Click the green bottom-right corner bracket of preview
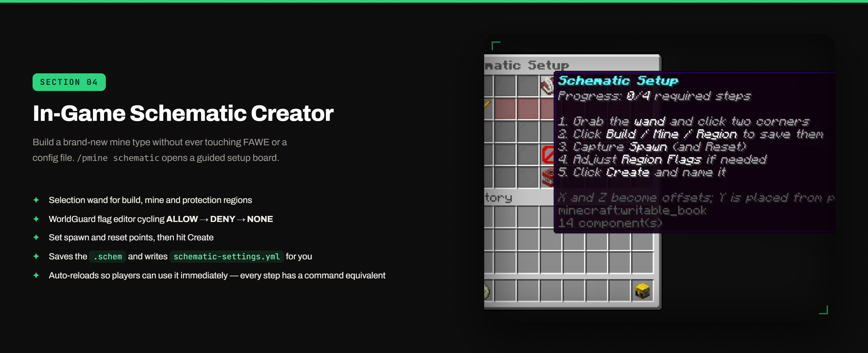The height and width of the screenshot is (353, 868). point(824,310)
